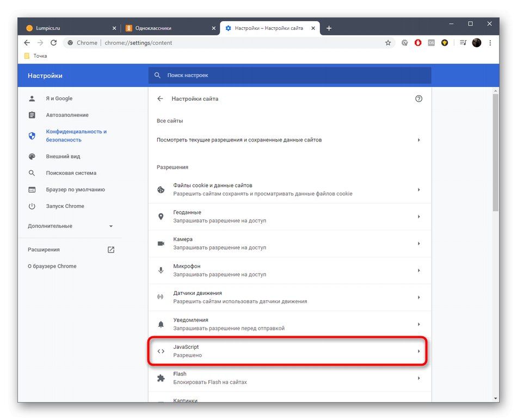Viewport: 517px width, 420px height.
Task: Open the JavaScript row chevron
Action: pyautogui.click(x=418, y=351)
